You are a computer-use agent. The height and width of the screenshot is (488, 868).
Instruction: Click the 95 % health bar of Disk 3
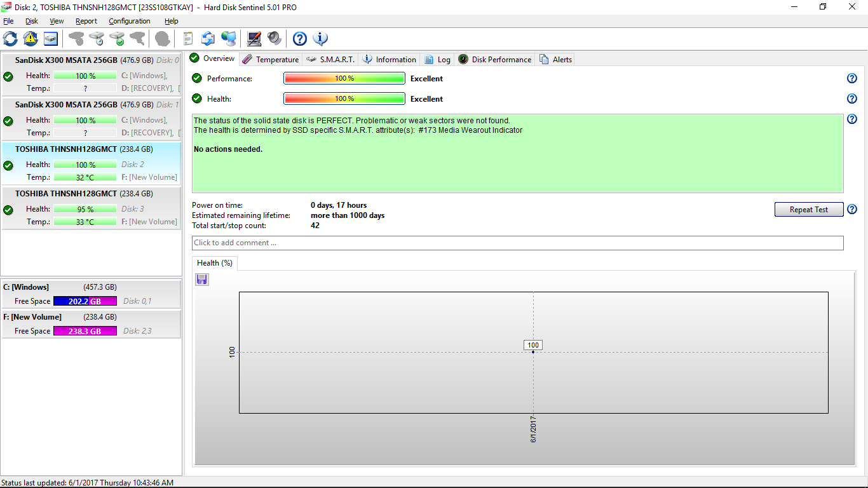[x=85, y=209]
